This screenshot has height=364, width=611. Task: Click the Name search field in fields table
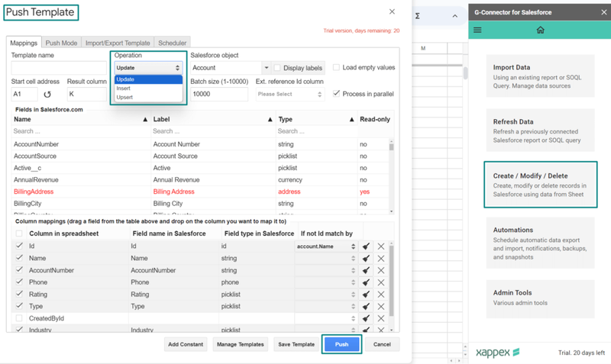click(81, 131)
